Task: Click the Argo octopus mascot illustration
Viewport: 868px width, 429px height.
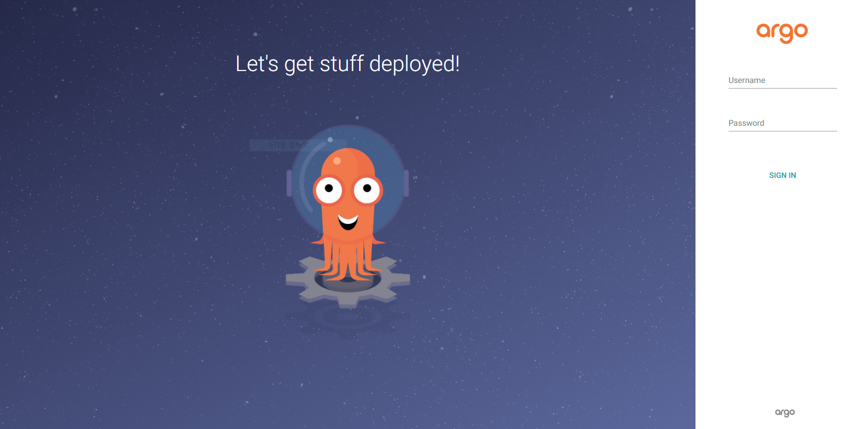Action: [348, 217]
